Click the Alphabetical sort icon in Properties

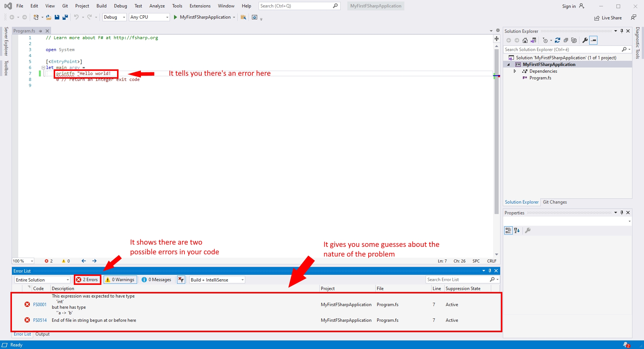pyautogui.click(x=517, y=230)
